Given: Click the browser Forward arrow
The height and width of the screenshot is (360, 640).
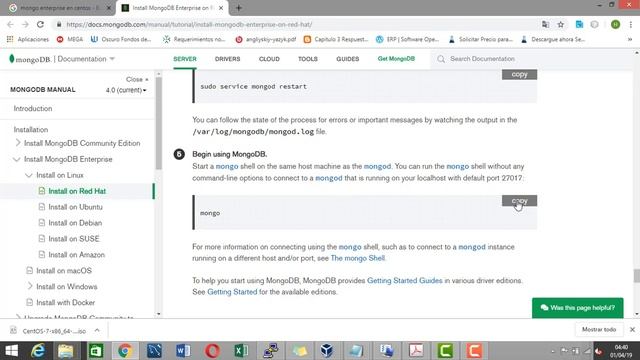Looking at the screenshot, I should (25, 24).
